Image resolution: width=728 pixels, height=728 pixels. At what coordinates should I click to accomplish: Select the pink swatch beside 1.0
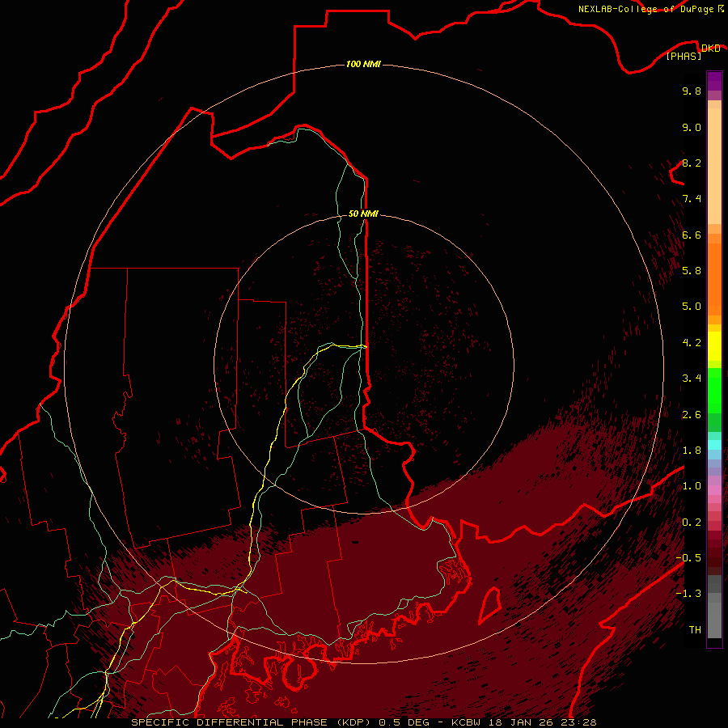point(714,490)
